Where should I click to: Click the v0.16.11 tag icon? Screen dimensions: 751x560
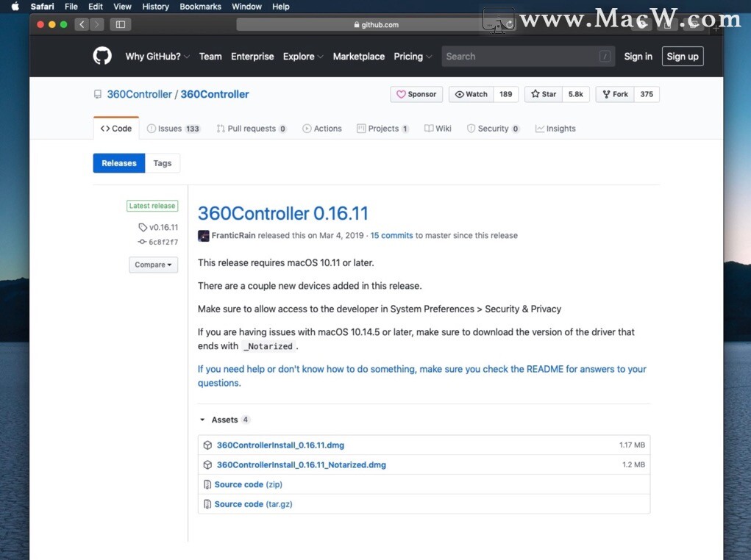[x=142, y=227]
